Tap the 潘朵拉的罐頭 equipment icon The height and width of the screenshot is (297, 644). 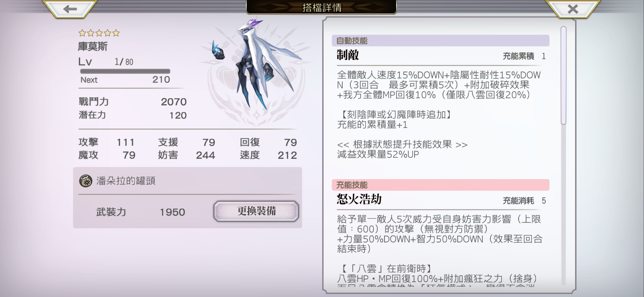(86, 181)
